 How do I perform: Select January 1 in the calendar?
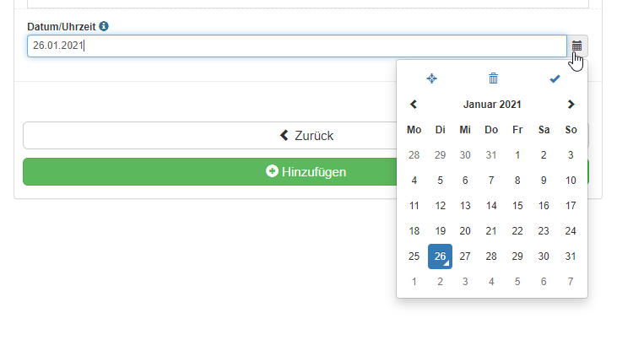pos(517,155)
